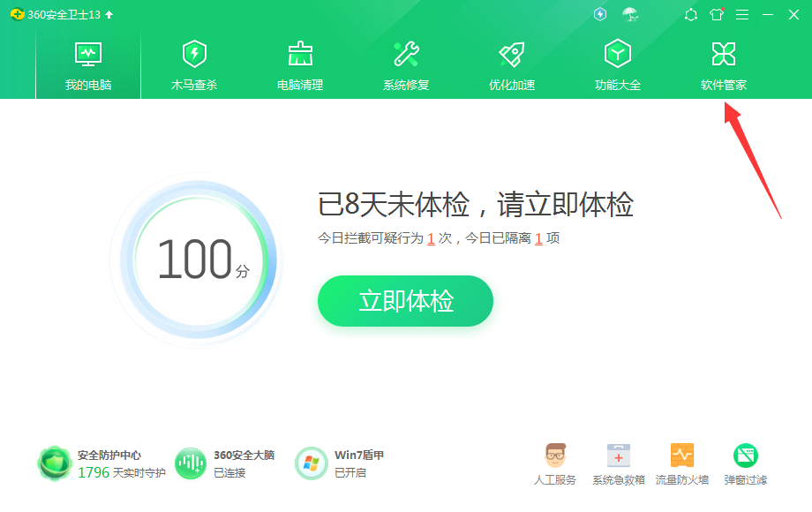Open 弹窗过滤 popup filter

(x=746, y=464)
